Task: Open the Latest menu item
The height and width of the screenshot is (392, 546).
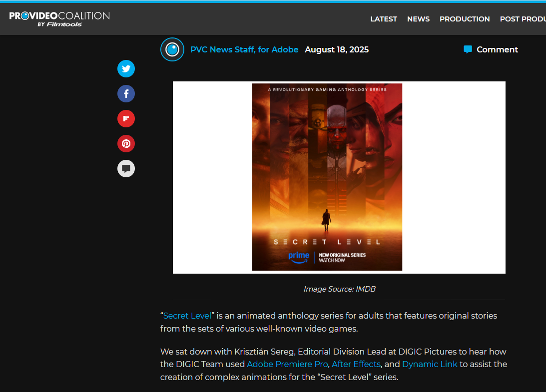Action: pos(384,19)
